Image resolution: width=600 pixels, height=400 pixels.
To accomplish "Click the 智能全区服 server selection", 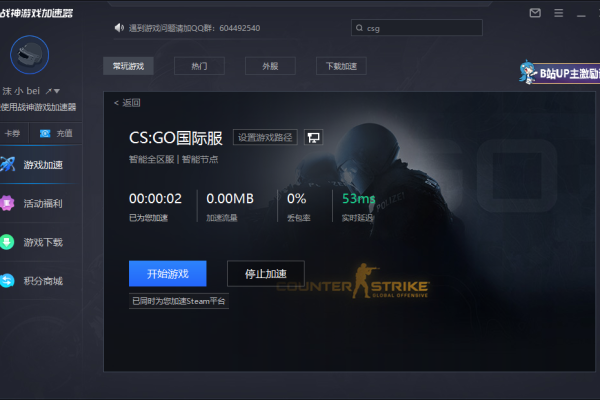I will 152,159.
